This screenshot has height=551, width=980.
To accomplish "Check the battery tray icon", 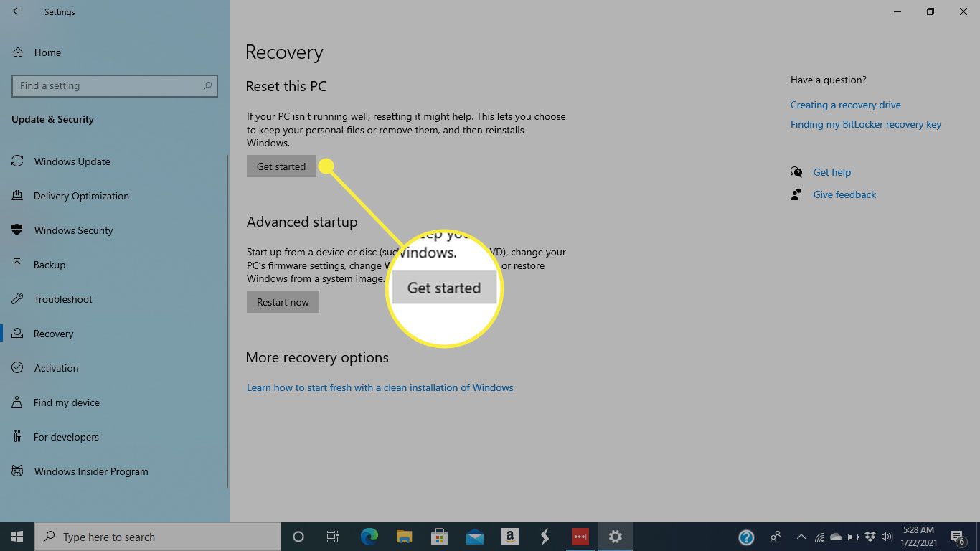I will (x=853, y=537).
